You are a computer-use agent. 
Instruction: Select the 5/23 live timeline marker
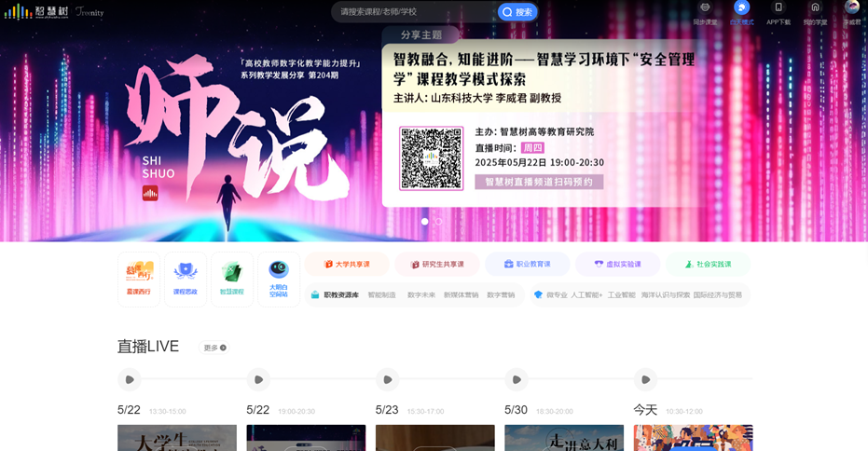pyautogui.click(x=387, y=379)
